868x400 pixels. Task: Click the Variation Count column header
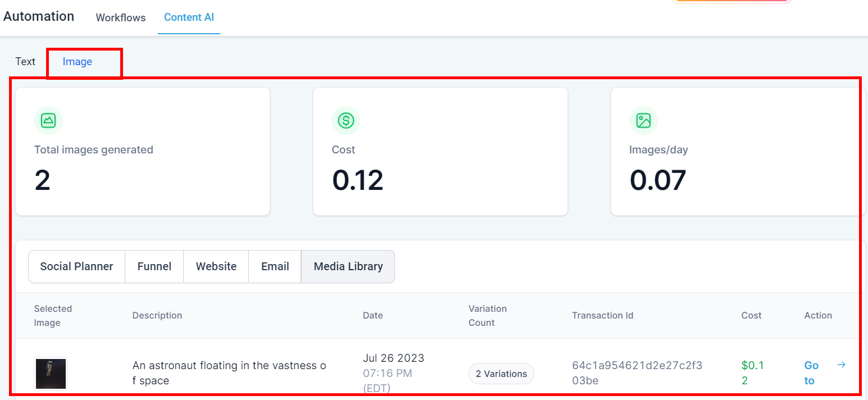[x=488, y=315]
